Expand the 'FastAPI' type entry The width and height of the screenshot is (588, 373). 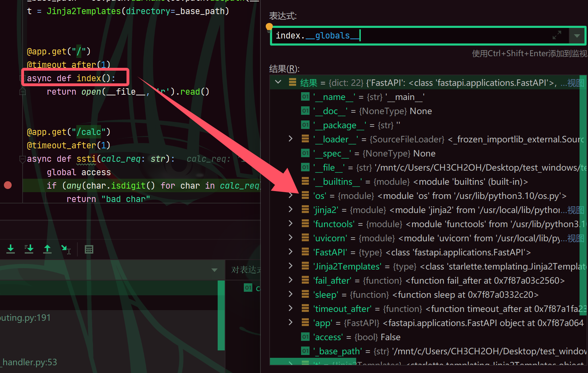coord(290,252)
